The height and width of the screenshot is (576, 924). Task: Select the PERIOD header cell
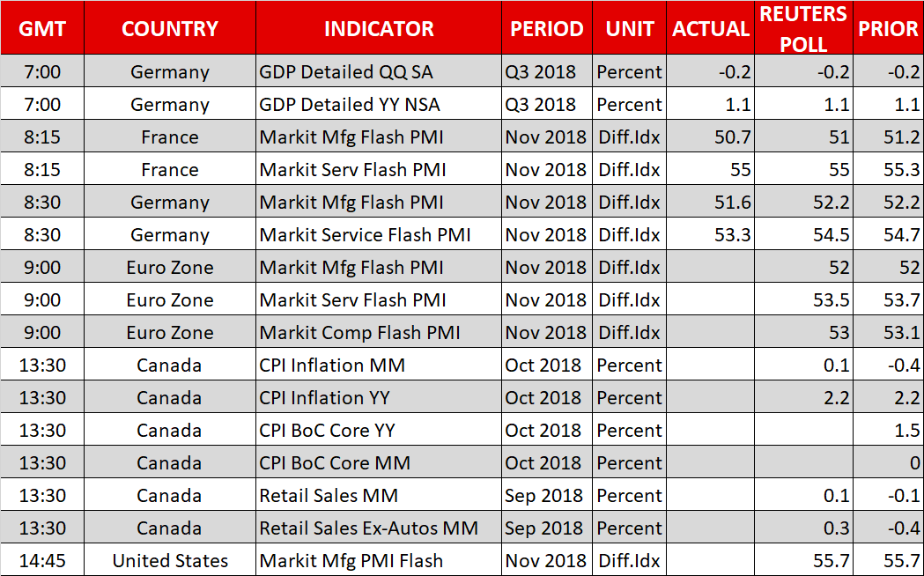point(546,28)
